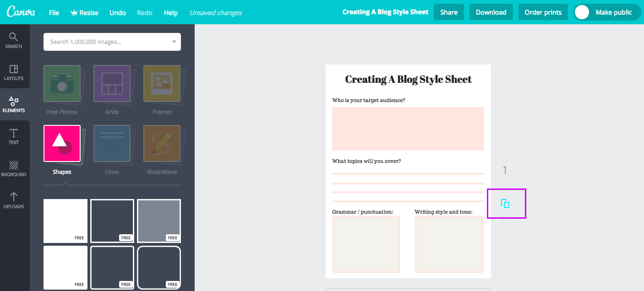Click Redo in the top bar

pos(145,12)
